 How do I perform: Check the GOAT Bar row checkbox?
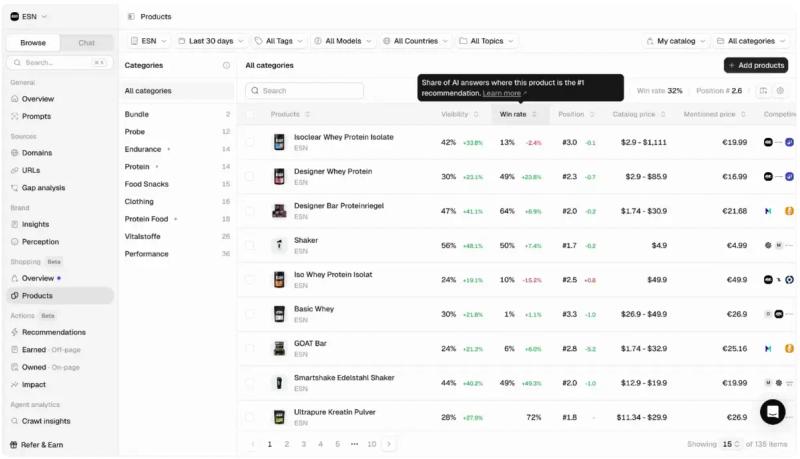250,348
